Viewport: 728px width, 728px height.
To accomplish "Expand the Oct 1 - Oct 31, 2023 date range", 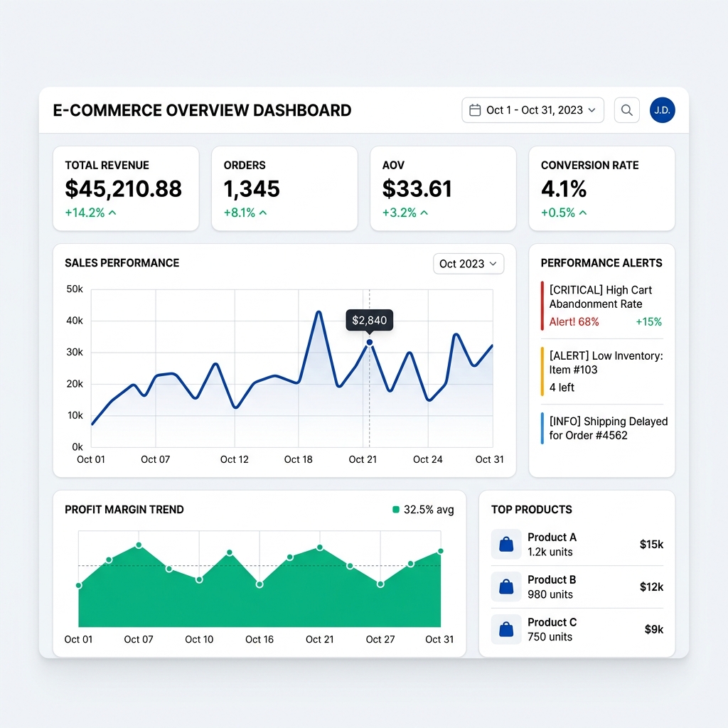I will pos(533,110).
